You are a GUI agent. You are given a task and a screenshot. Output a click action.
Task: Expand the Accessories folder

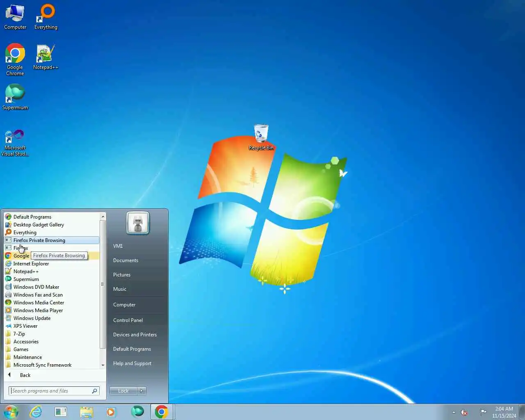[x=52, y=342]
